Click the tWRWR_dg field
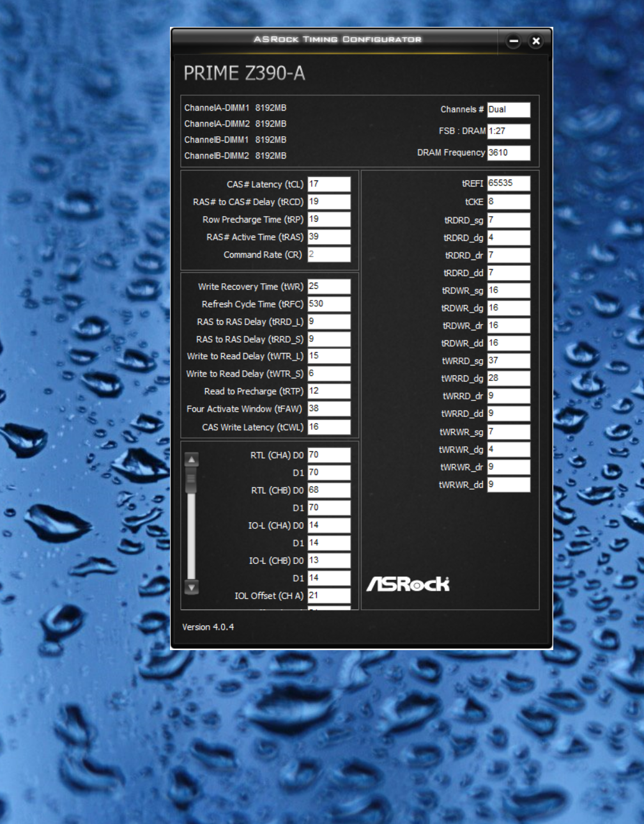This screenshot has width=644, height=824. tap(509, 449)
